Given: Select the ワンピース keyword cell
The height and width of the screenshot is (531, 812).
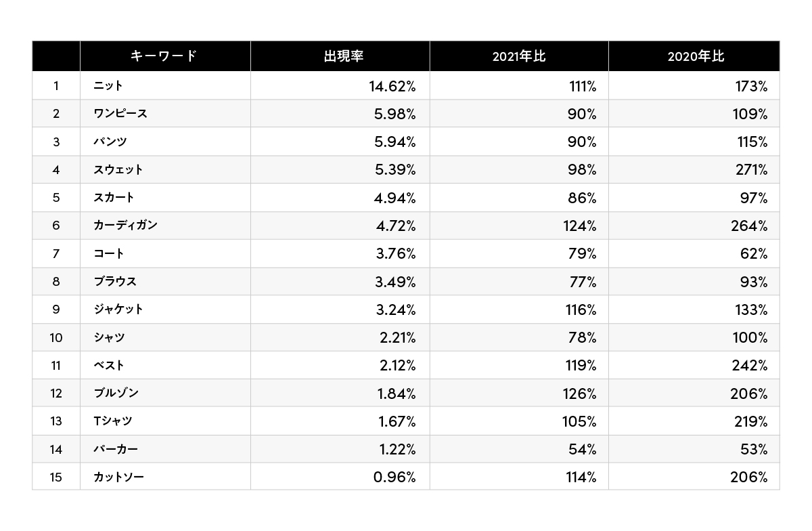Looking at the screenshot, I should 120,114.
